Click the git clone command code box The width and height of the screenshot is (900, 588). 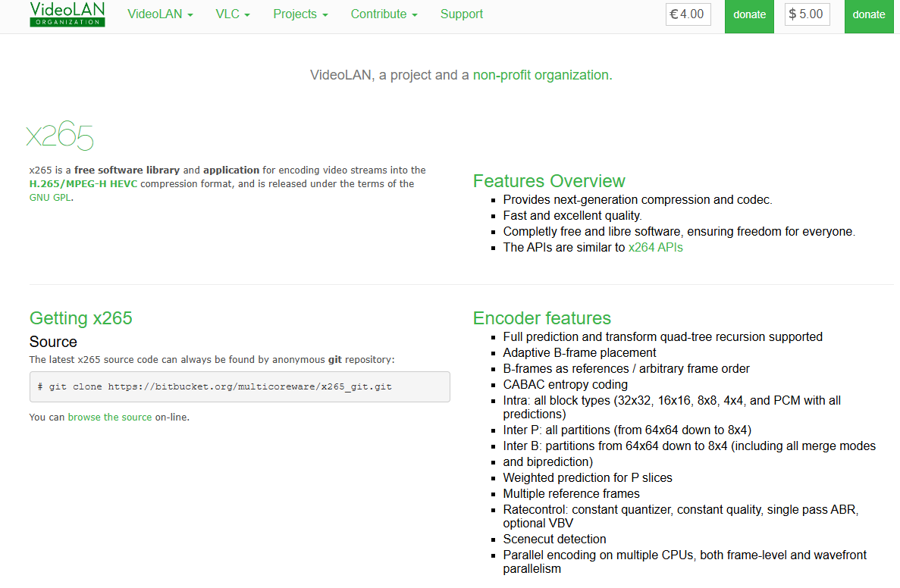(240, 386)
